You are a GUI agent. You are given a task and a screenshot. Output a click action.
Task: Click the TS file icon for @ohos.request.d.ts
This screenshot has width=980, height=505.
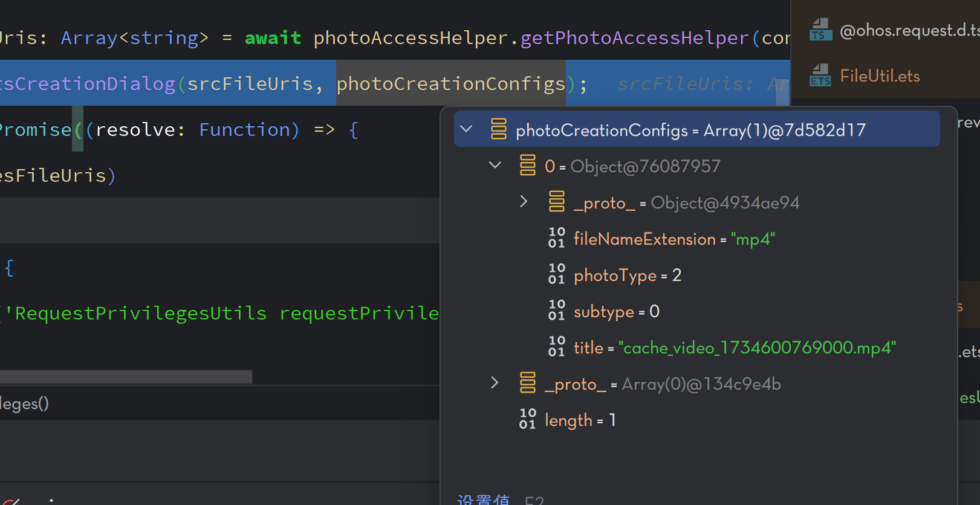(x=820, y=30)
